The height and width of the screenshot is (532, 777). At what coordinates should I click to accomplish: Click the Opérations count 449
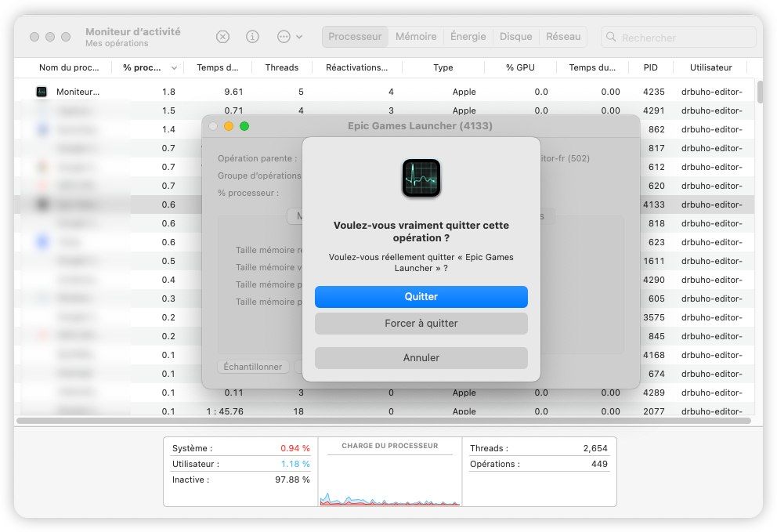[x=599, y=464]
